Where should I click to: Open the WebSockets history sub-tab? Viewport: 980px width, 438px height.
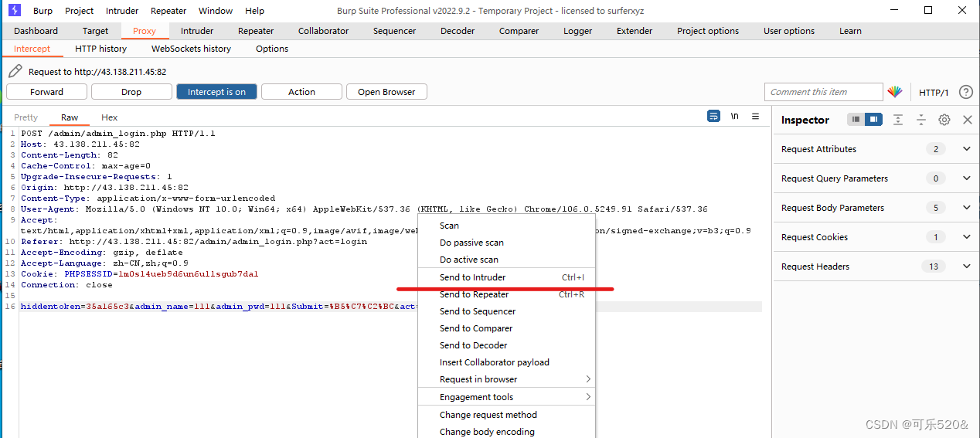tap(191, 49)
